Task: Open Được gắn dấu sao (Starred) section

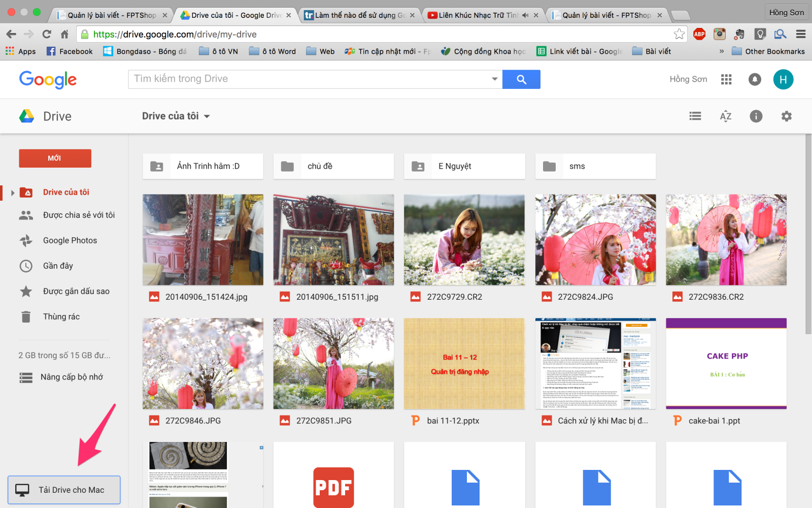Action: coord(77,291)
